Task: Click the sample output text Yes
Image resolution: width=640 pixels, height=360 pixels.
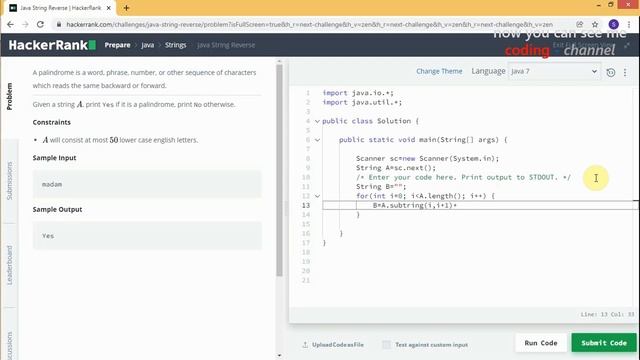Action: 48,236
